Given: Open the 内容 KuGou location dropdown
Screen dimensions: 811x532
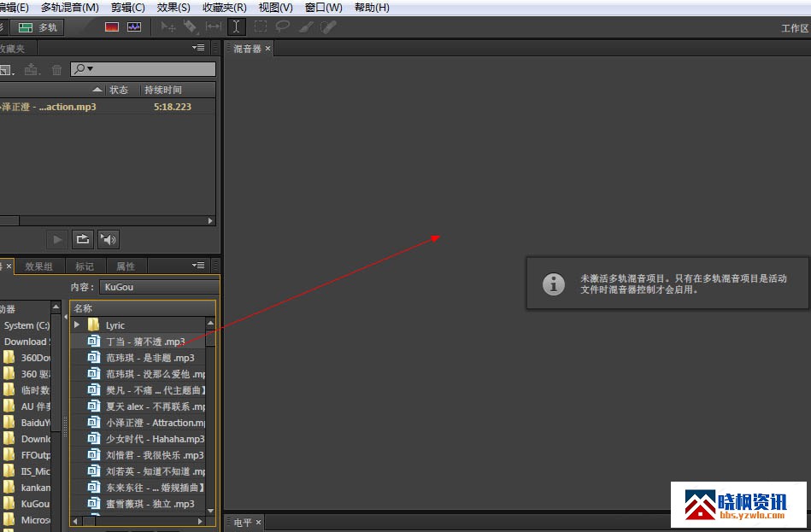Looking at the screenshot, I should coord(159,287).
